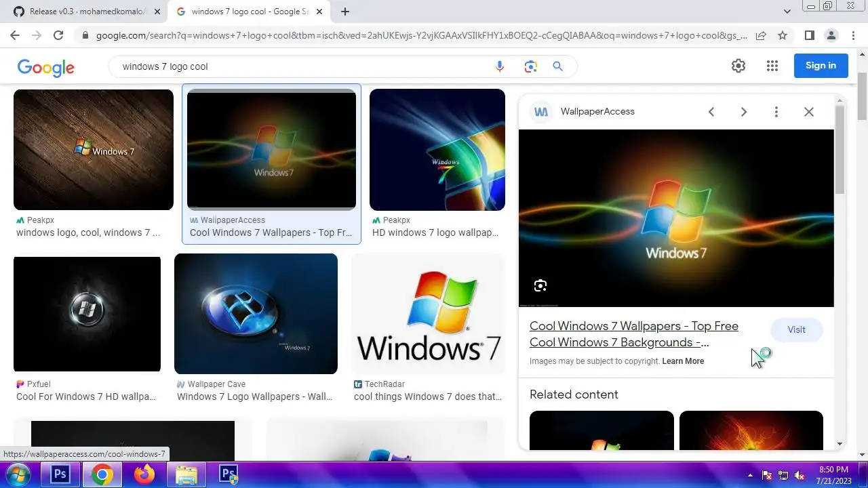The image size is (868, 488).
Task: View site information lock icon
Action: coord(85,35)
